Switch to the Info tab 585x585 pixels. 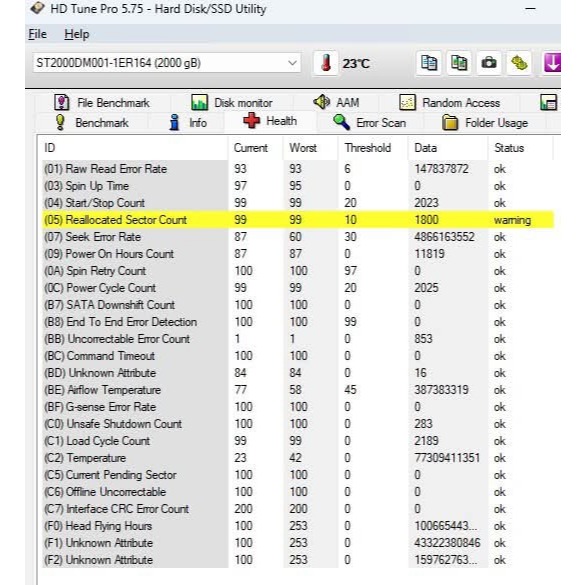click(188, 123)
